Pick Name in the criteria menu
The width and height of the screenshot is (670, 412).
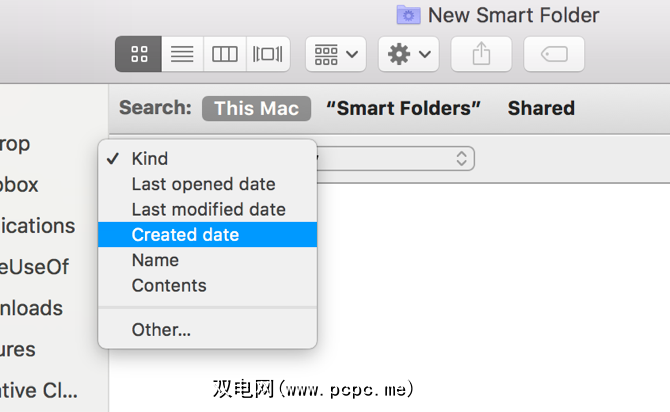155,260
